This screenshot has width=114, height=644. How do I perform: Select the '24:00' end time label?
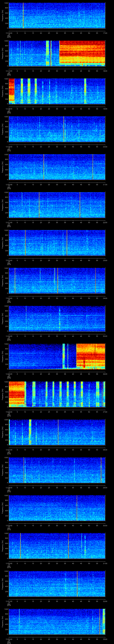coord(105,298)
